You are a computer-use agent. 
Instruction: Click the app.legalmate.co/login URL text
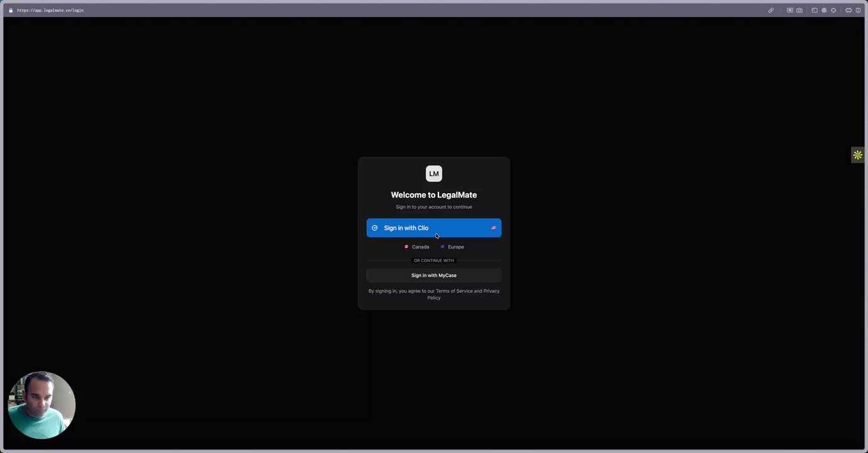(50, 10)
